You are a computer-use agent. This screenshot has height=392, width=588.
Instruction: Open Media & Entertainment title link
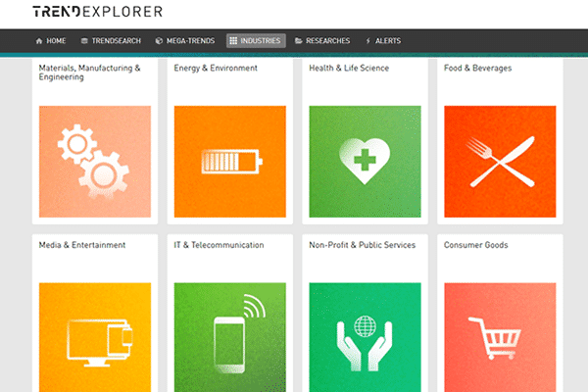tap(82, 245)
